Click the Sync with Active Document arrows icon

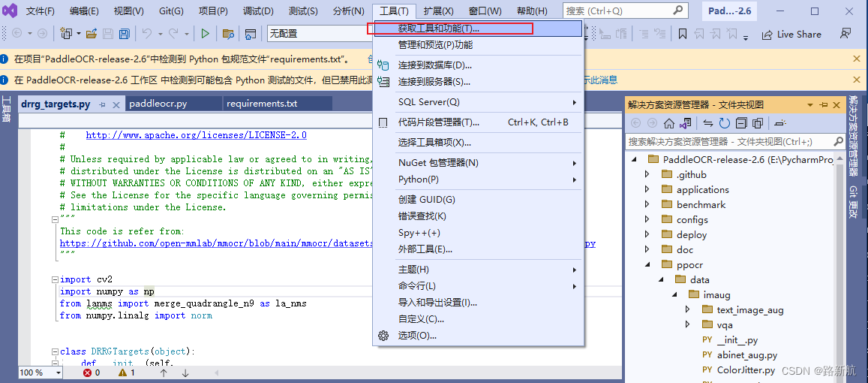pos(708,123)
